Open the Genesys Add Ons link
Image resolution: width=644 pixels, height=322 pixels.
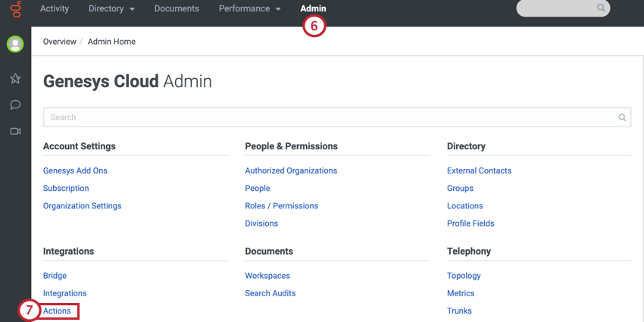click(75, 170)
